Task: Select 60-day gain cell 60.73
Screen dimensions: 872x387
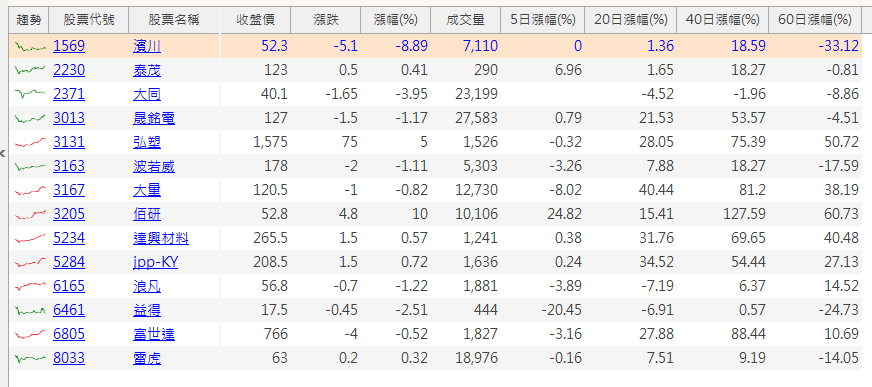Action: point(815,214)
